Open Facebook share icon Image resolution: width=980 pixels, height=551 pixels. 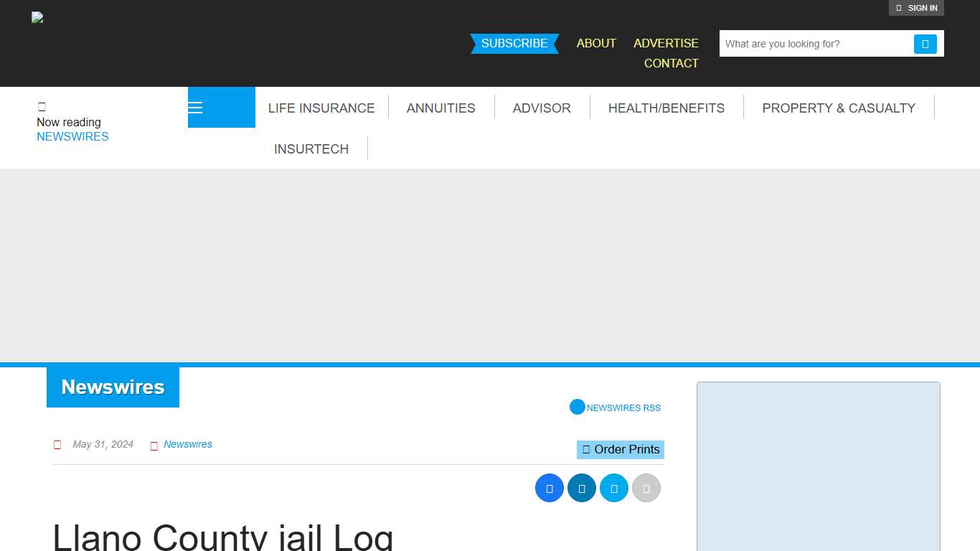pos(550,487)
